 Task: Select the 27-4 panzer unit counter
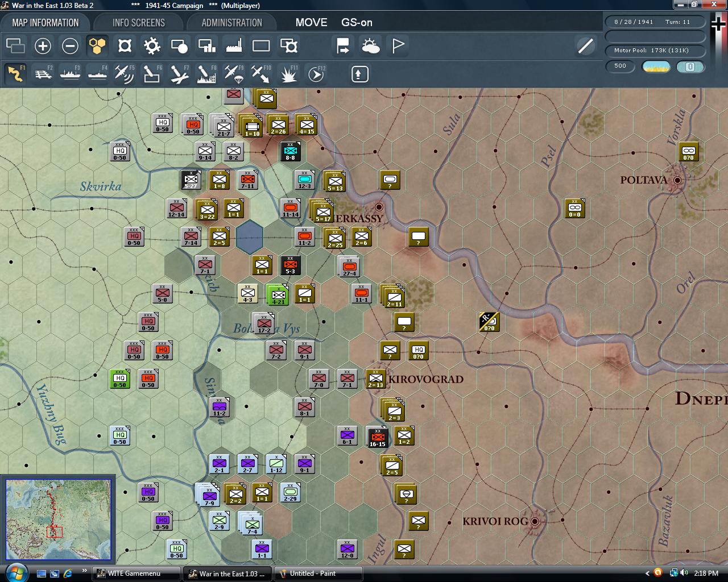349,266
